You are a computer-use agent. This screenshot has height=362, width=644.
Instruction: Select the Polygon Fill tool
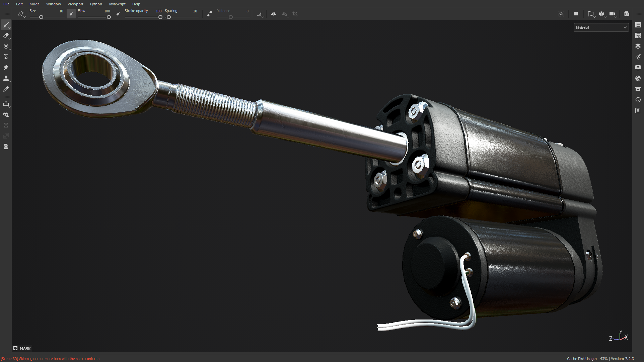(6, 57)
